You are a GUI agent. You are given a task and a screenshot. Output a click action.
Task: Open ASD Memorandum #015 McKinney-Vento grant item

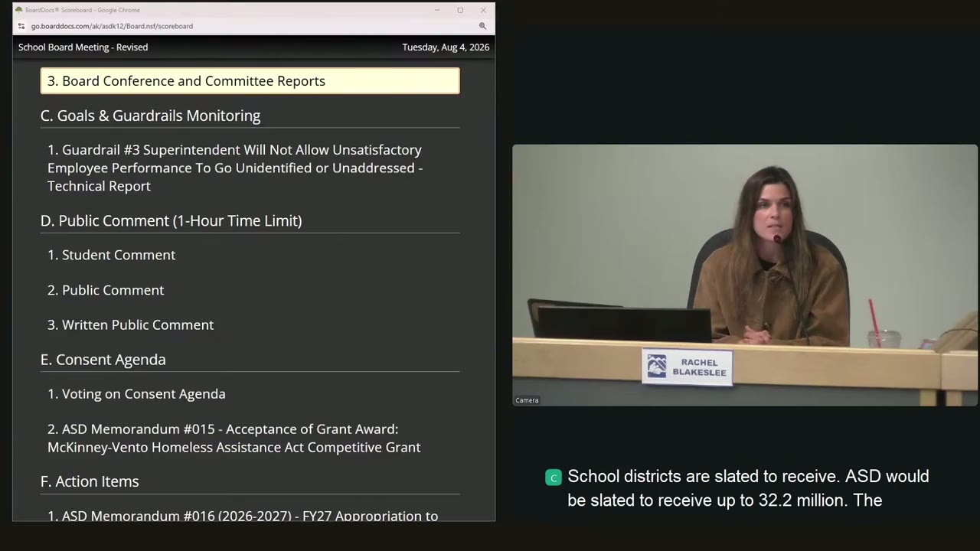[234, 439]
